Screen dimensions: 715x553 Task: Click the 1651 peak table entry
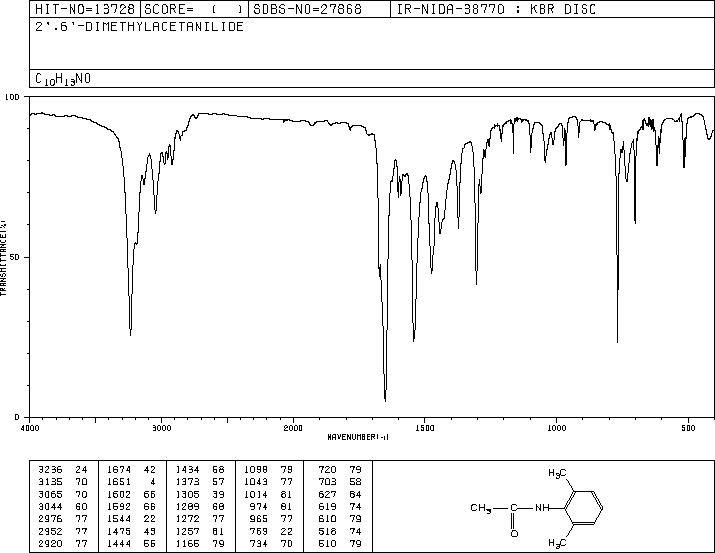tap(131, 481)
